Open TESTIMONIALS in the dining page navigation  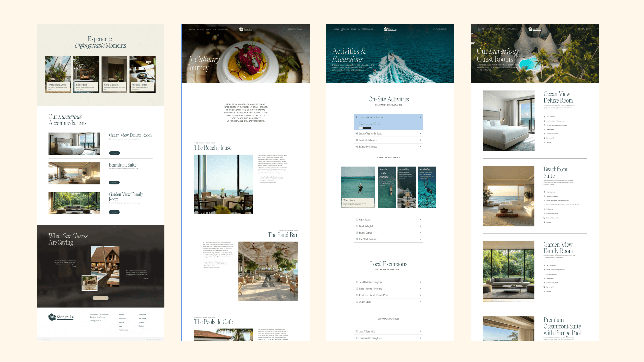(223, 29)
